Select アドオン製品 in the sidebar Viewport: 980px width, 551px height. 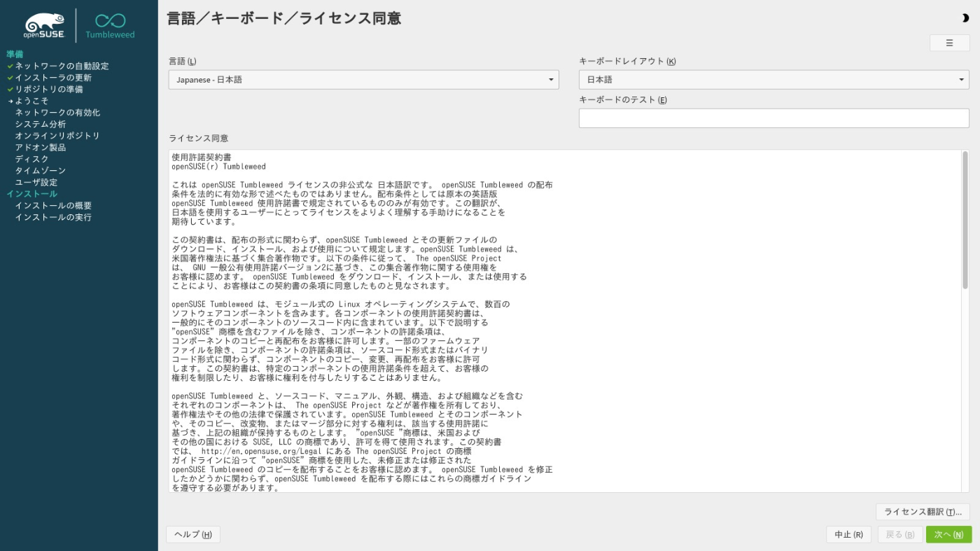tap(41, 147)
